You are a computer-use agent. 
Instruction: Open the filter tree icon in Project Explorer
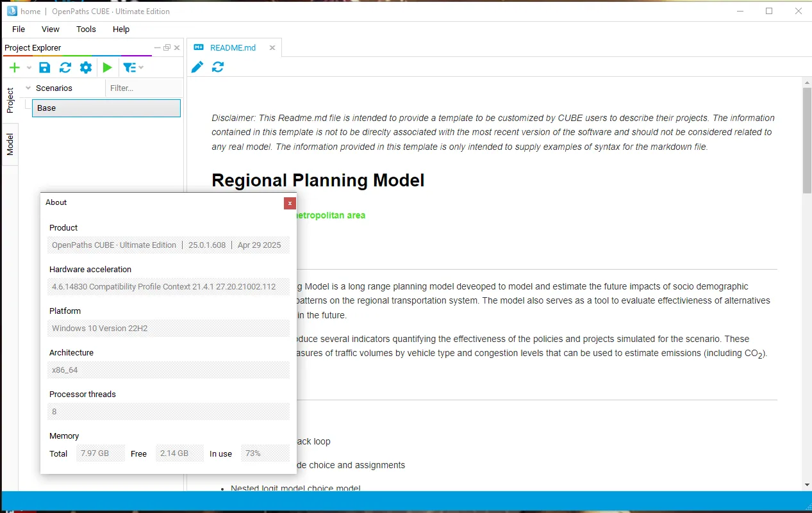click(129, 68)
